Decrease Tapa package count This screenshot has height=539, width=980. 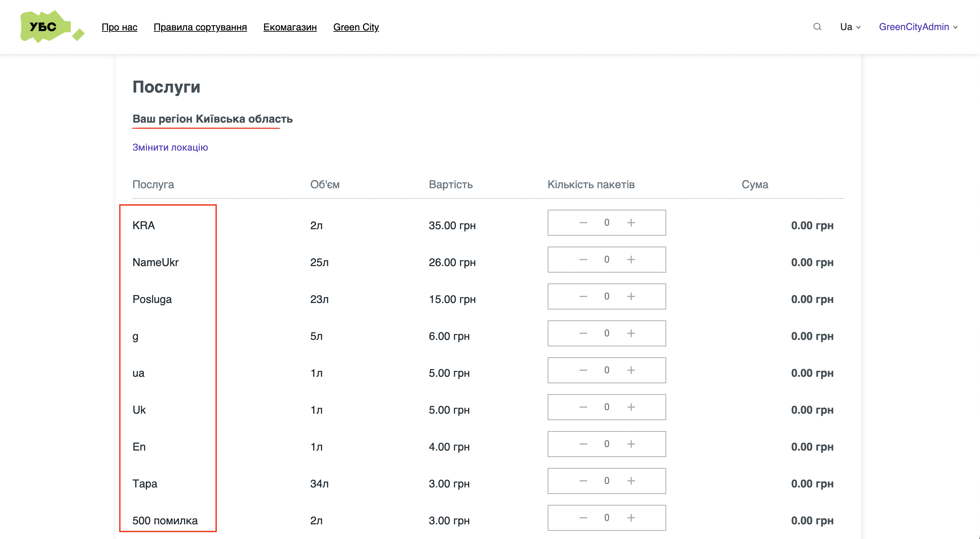[583, 481]
